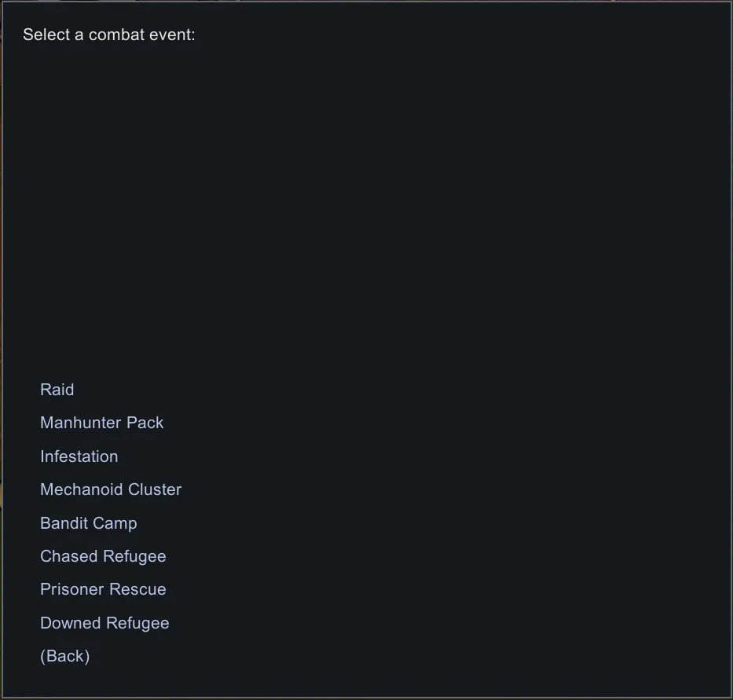Return to the previous menu via (Back)
Viewport: 733px width, 700px height.
pos(65,656)
